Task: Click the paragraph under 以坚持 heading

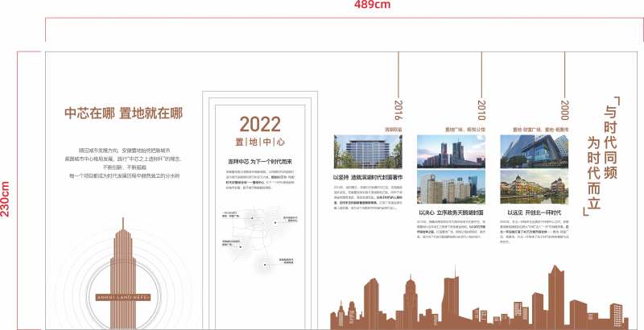Action: pos(368,197)
